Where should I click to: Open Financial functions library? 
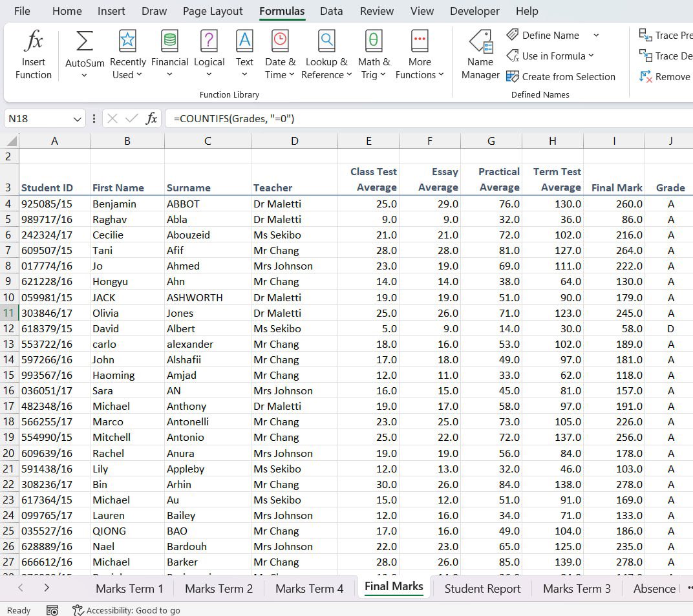(x=170, y=55)
